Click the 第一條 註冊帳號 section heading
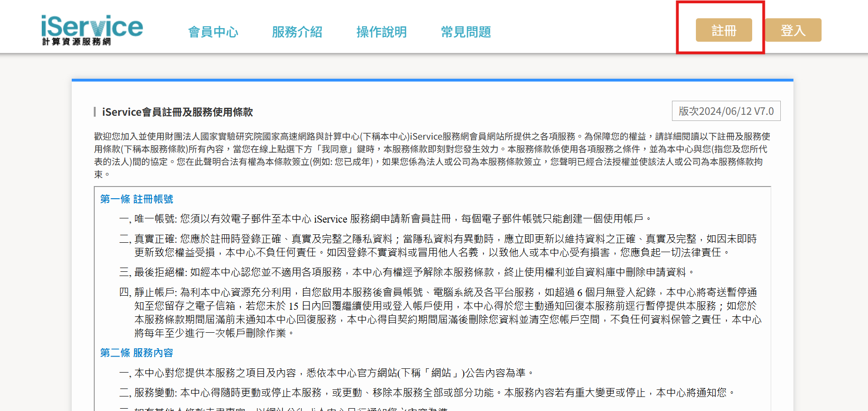 pos(137,199)
